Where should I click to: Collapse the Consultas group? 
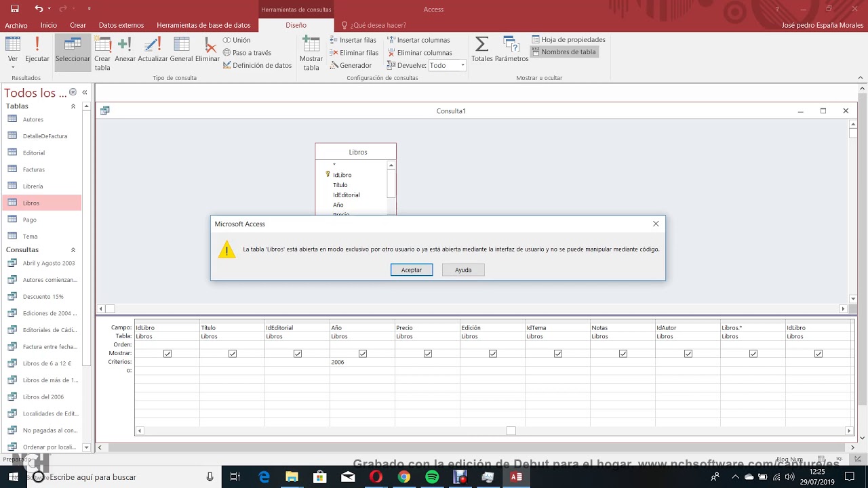[73, 250]
